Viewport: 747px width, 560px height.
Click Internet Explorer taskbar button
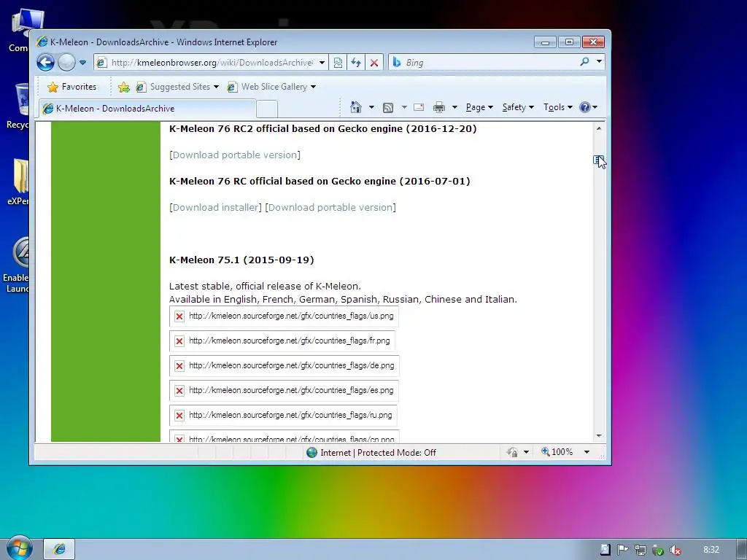[60, 549]
